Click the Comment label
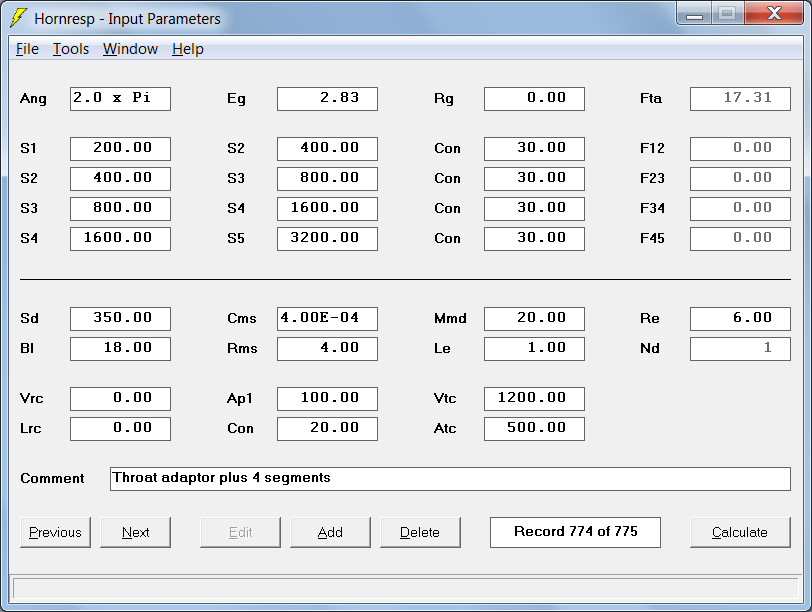The width and height of the screenshot is (812, 612). [52, 478]
